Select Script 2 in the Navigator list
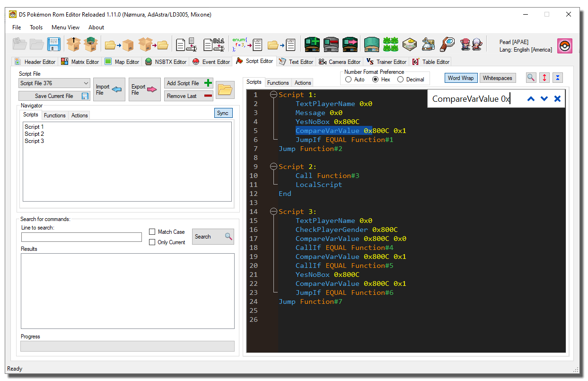The width and height of the screenshot is (588, 381). coord(35,134)
